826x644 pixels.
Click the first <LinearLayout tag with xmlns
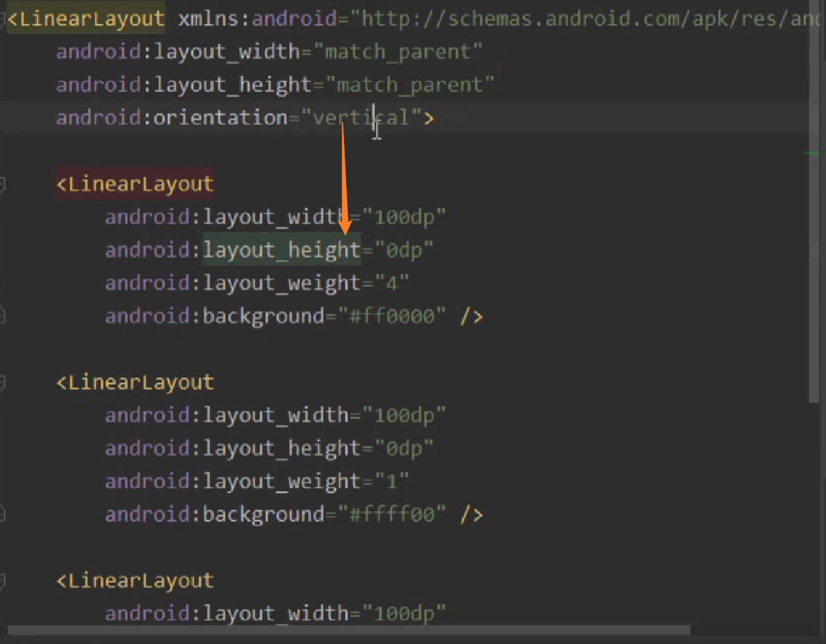(x=86, y=20)
